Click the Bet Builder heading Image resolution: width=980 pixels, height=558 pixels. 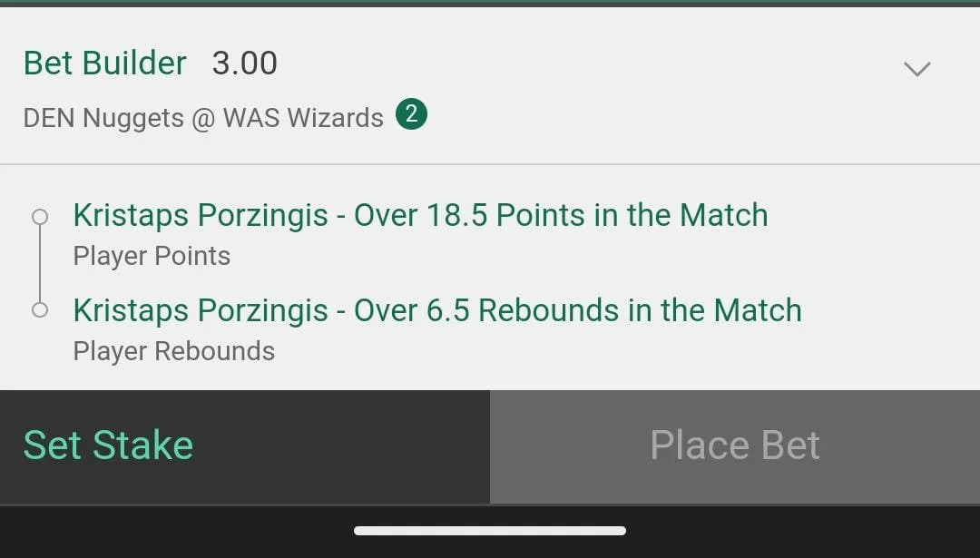click(105, 64)
